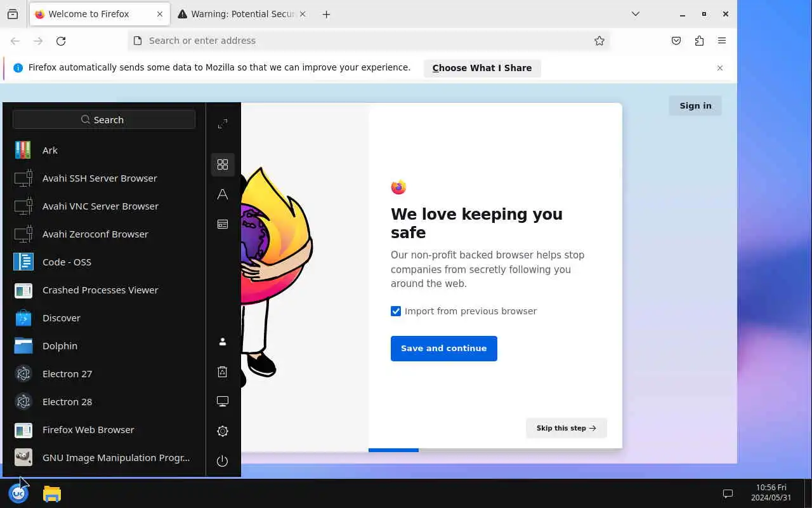Click Skip this step button
This screenshot has height=508, width=812.
click(566, 428)
